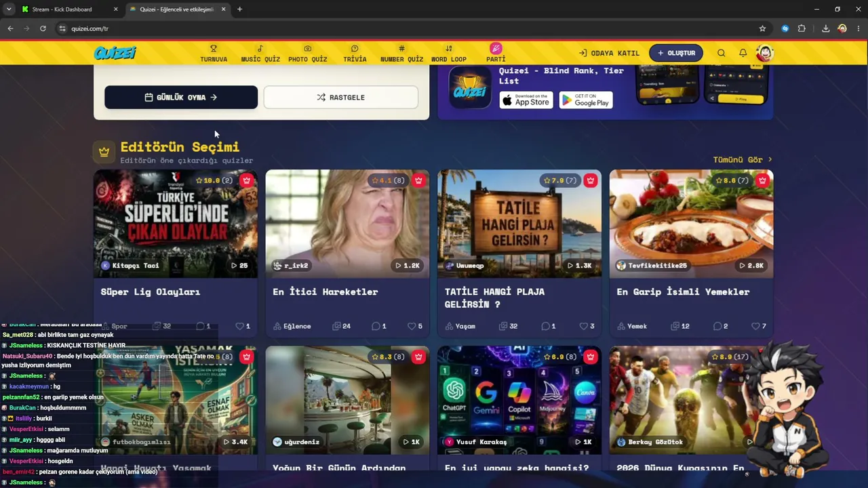Open the Turnuva tournament section
Screen dimensions: 868x488
[214, 54]
